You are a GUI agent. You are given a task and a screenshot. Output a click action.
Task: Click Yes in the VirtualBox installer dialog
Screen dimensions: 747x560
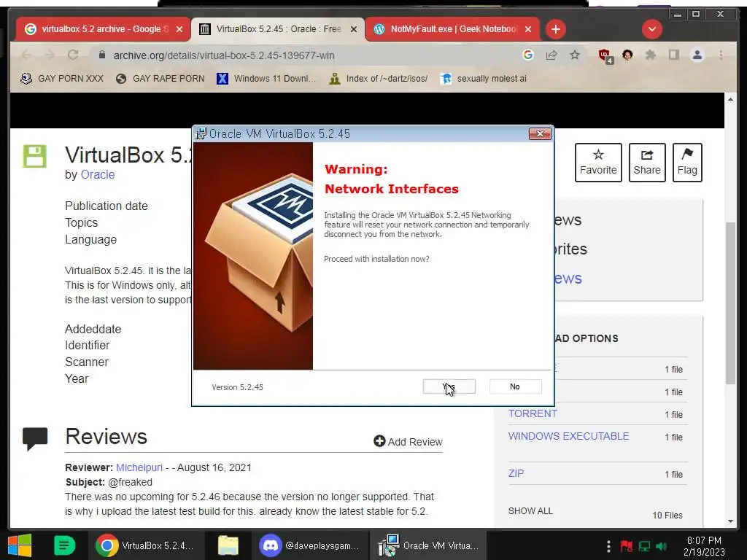[449, 386]
